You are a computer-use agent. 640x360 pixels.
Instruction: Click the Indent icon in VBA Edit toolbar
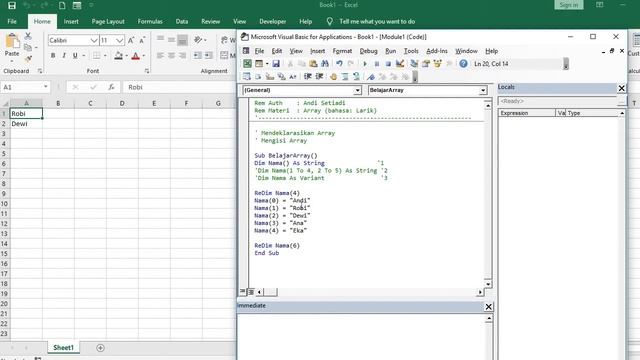pyautogui.click(x=308, y=76)
